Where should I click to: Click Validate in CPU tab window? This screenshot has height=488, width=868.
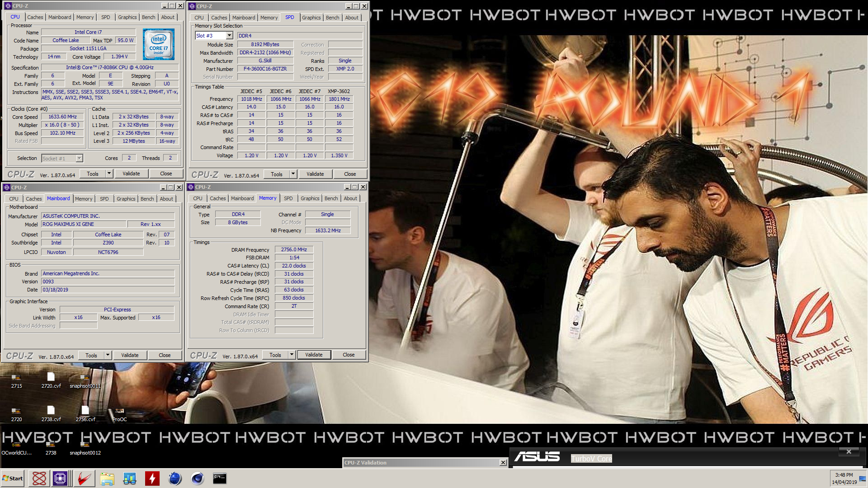click(x=131, y=174)
